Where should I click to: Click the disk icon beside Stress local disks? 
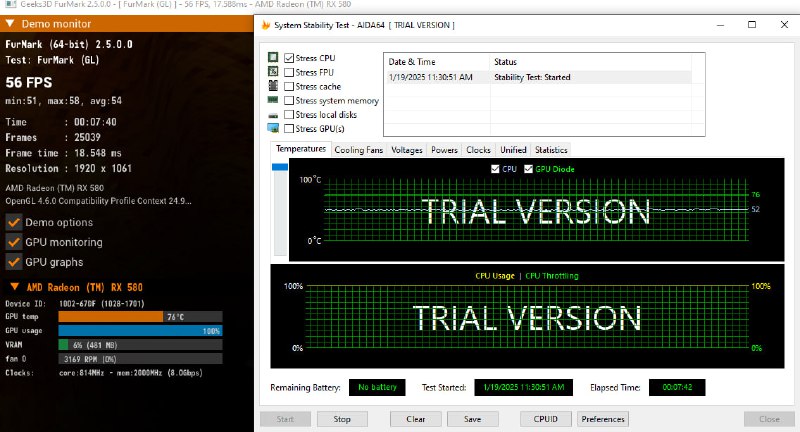coord(273,114)
